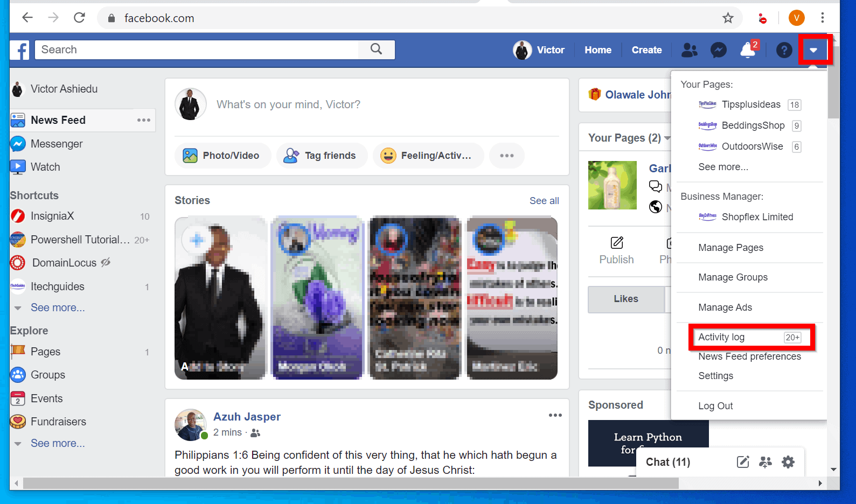Open Itechguides shortcut
The width and height of the screenshot is (856, 504).
[57, 286]
